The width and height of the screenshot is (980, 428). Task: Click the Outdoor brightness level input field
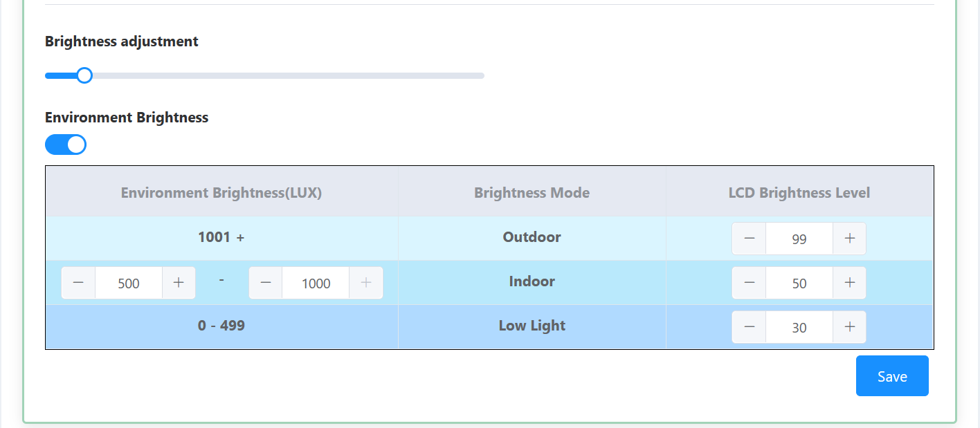coord(799,239)
